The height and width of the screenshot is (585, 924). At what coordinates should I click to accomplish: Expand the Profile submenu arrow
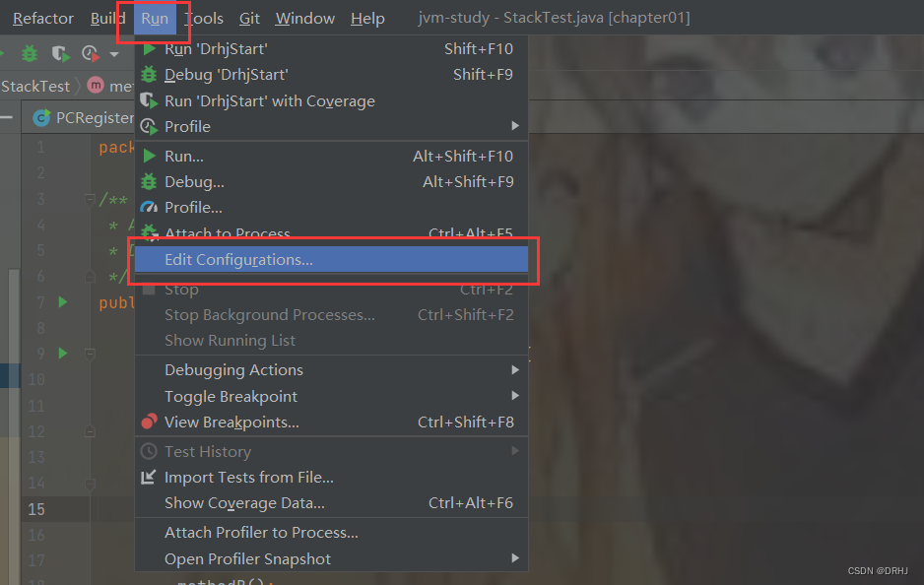tap(515, 126)
